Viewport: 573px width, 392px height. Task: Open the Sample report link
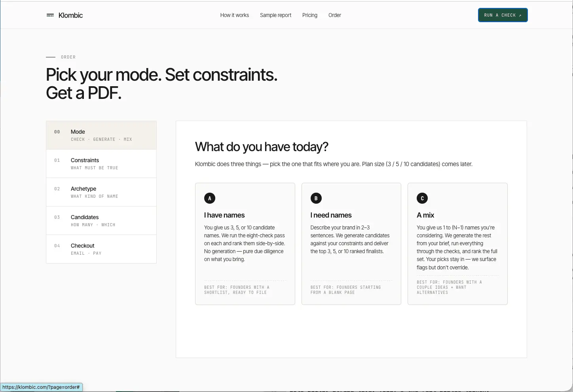275,15
